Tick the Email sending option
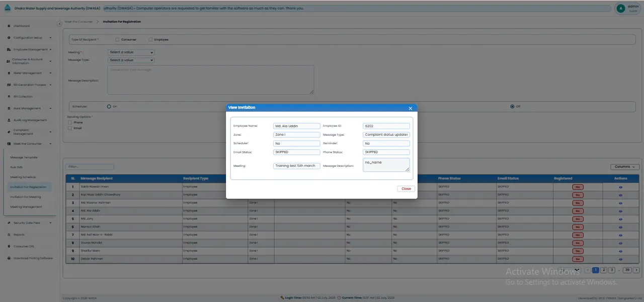This screenshot has width=644, height=302. [70, 128]
